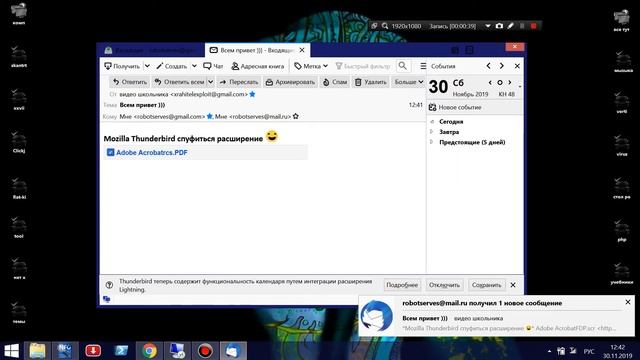Open the dropdown arrow next to Получить
This screenshot has width=640, height=360.
coord(147,66)
